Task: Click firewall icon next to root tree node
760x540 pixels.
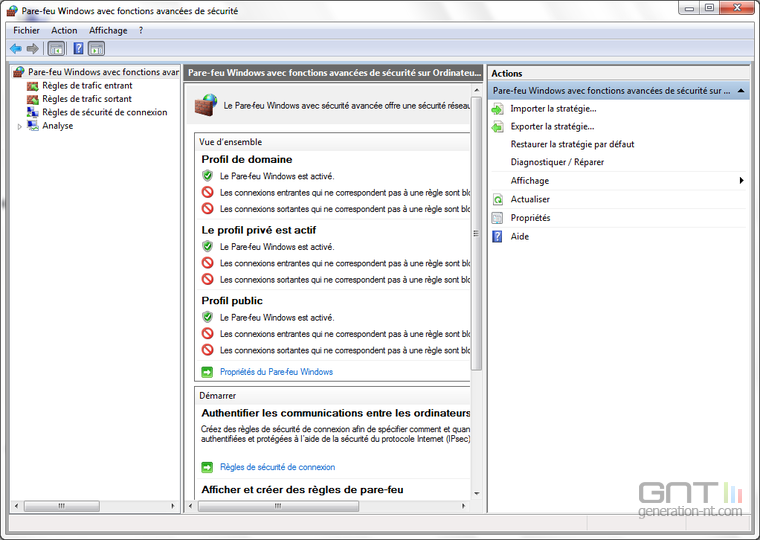Action: tap(18, 72)
